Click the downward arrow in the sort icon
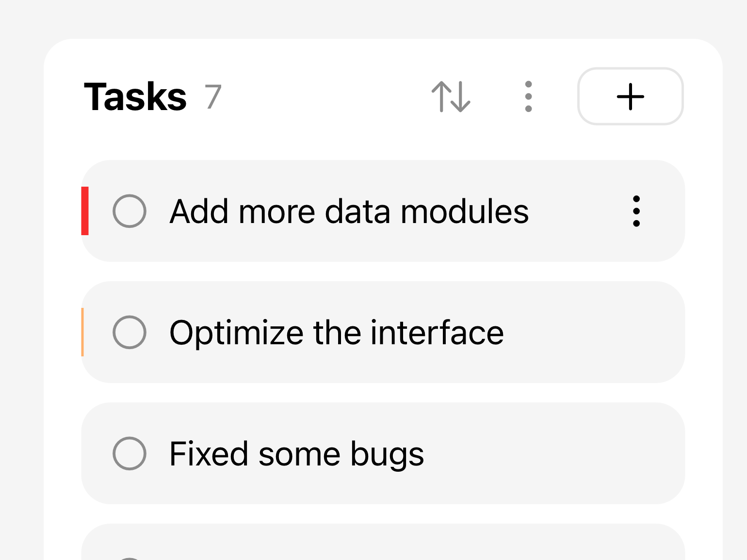Screen dimensions: 747x560 [x=461, y=96]
